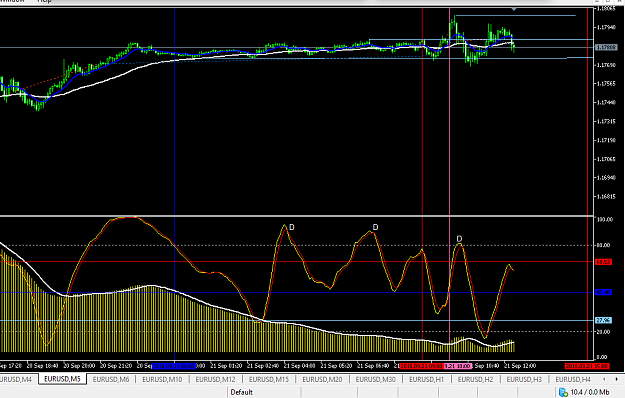Click the D label beside the pink vertical line

(459, 239)
